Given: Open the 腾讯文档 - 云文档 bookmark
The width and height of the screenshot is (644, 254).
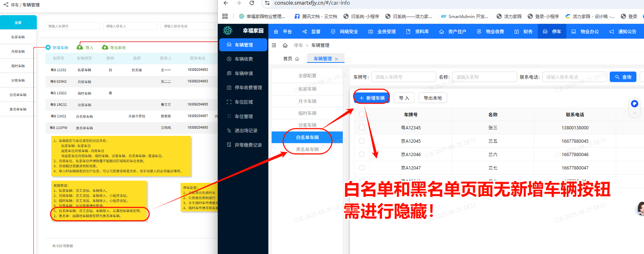Looking at the screenshot, I should point(316,16).
